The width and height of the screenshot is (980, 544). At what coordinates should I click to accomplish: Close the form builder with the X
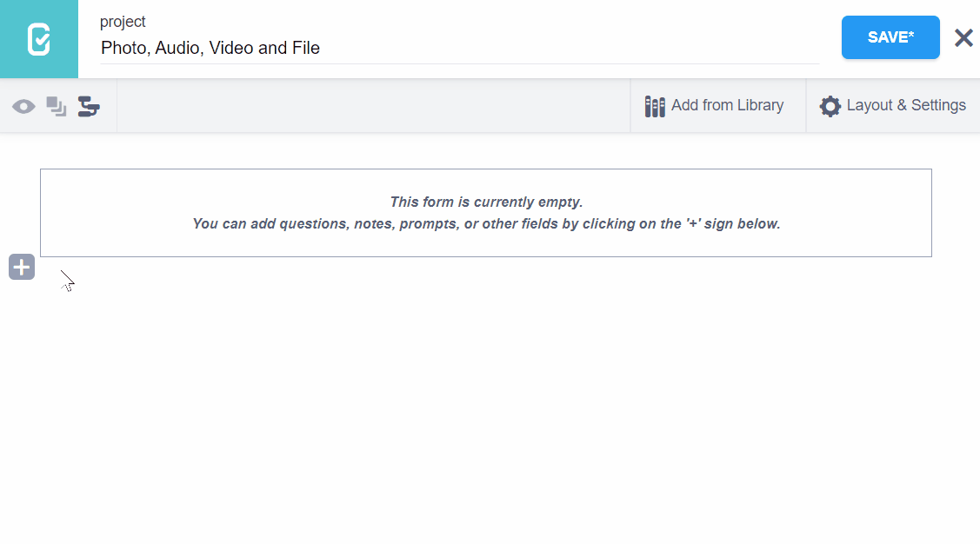963,37
